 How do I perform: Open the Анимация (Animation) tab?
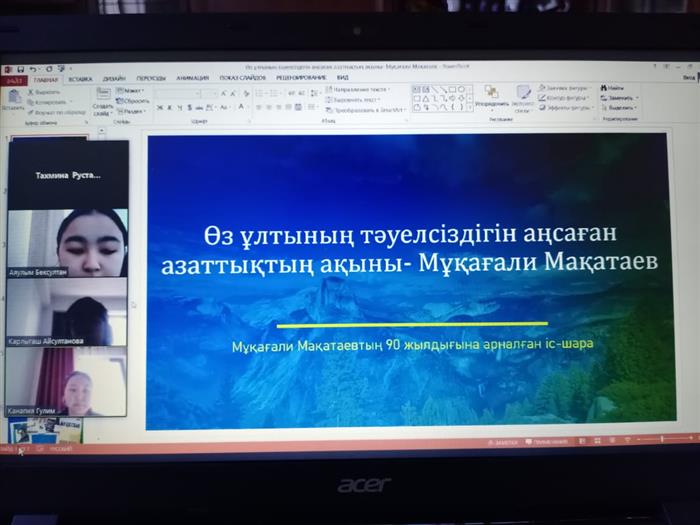(192, 78)
